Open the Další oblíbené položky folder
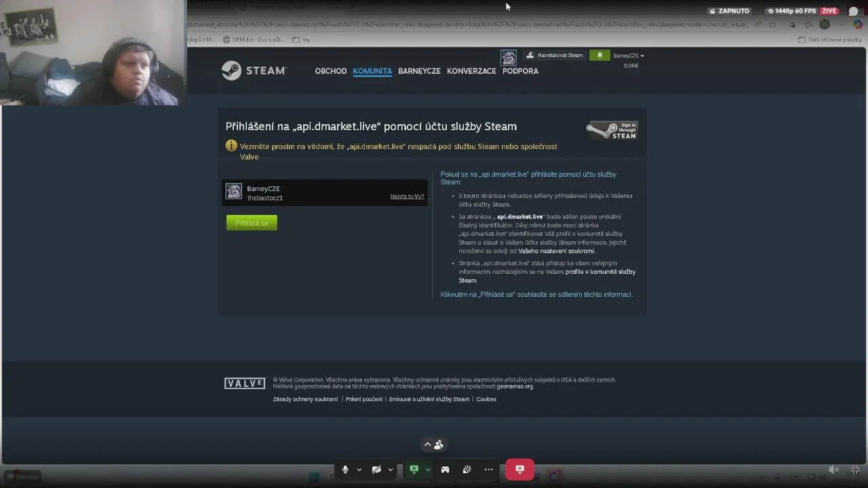This screenshot has height=488, width=868. coord(830,40)
